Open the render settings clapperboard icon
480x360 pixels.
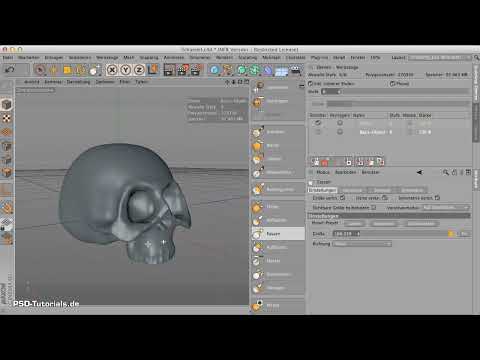tap(196, 70)
